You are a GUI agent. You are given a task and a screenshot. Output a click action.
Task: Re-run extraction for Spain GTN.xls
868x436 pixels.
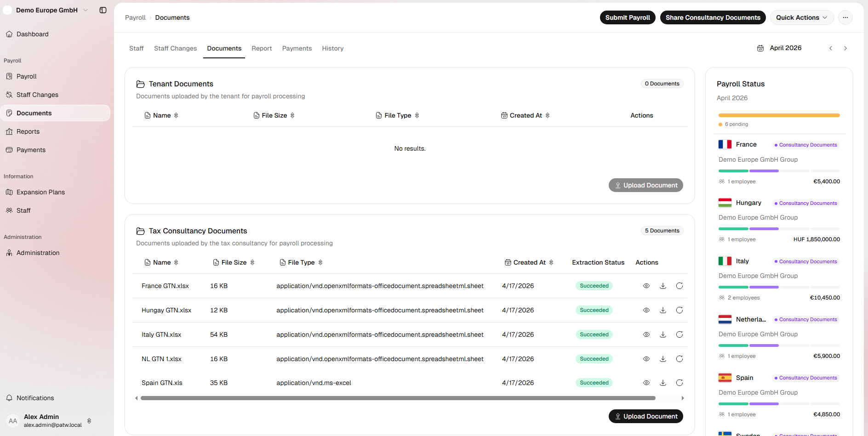pos(680,383)
